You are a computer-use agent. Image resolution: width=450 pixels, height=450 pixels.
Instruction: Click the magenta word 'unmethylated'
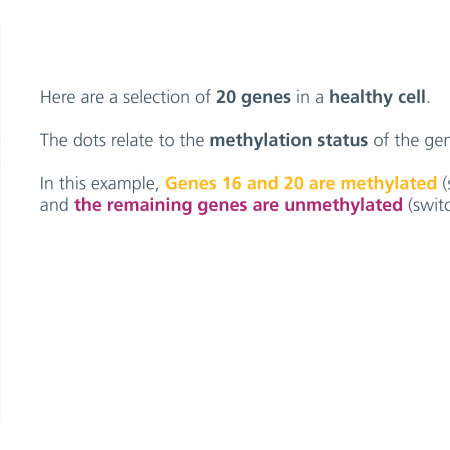click(x=343, y=205)
